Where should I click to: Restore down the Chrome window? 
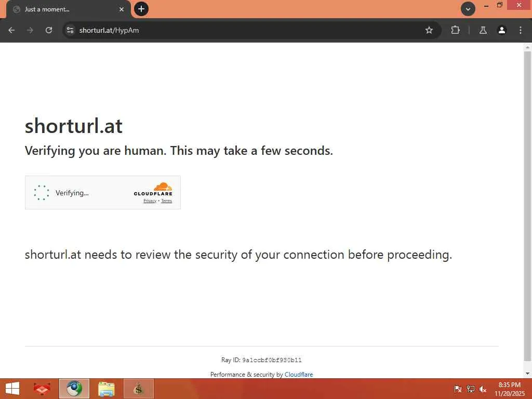(x=499, y=5)
